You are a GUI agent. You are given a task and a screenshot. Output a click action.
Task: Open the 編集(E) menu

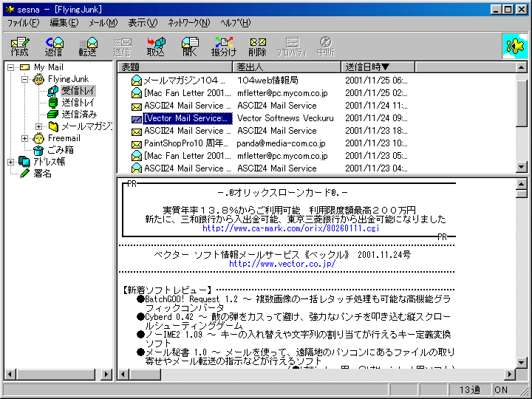pos(64,23)
